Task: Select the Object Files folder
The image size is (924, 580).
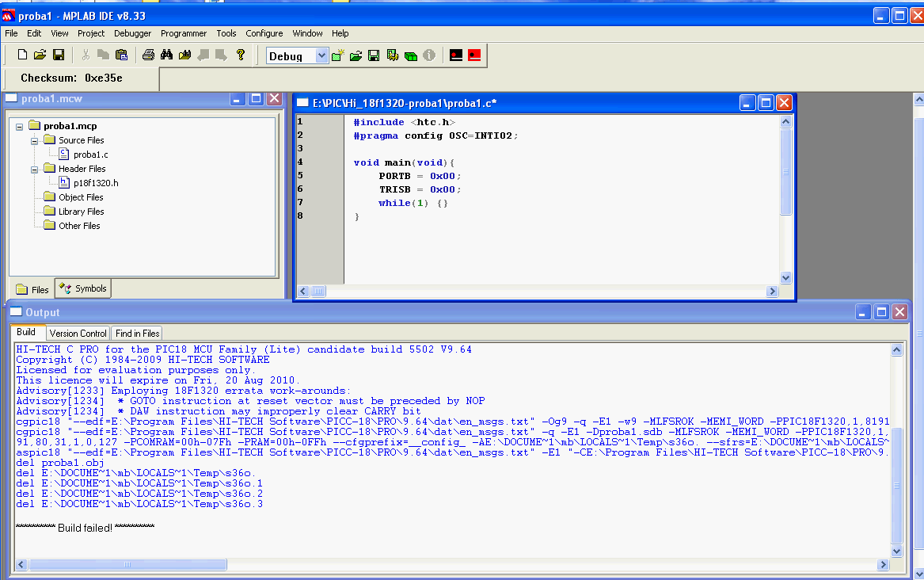Action: coord(81,197)
